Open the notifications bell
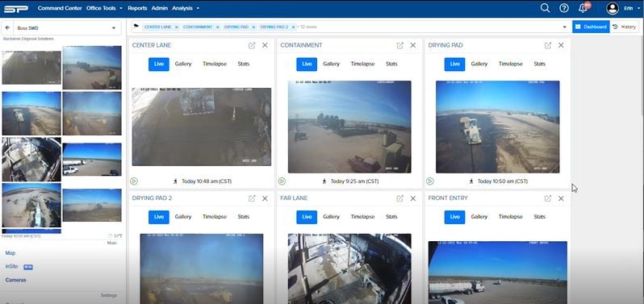Screen dimensions: 644x304 [x=583, y=8]
